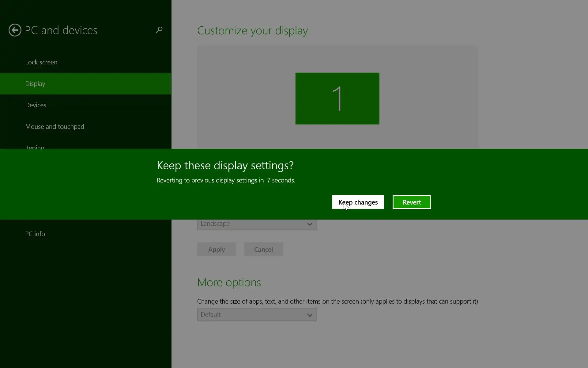Click chevron on Landscape combo box
Image resolution: width=588 pixels, height=368 pixels.
[x=310, y=224]
